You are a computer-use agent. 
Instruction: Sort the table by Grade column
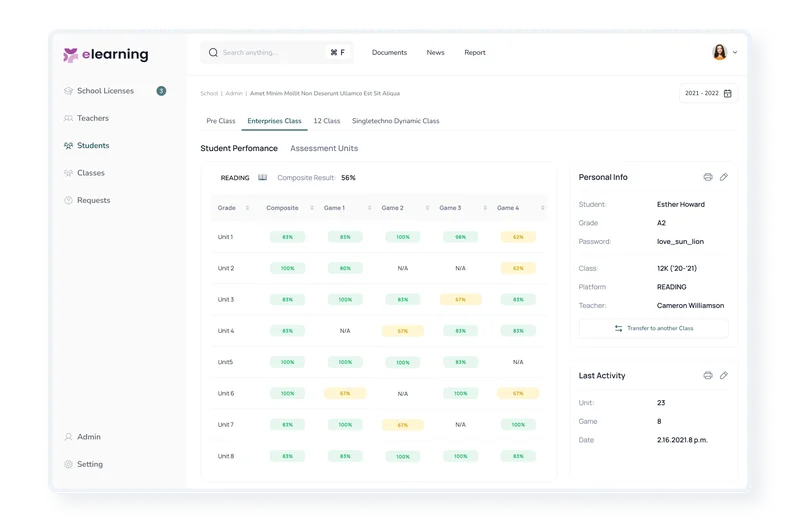(247, 208)
